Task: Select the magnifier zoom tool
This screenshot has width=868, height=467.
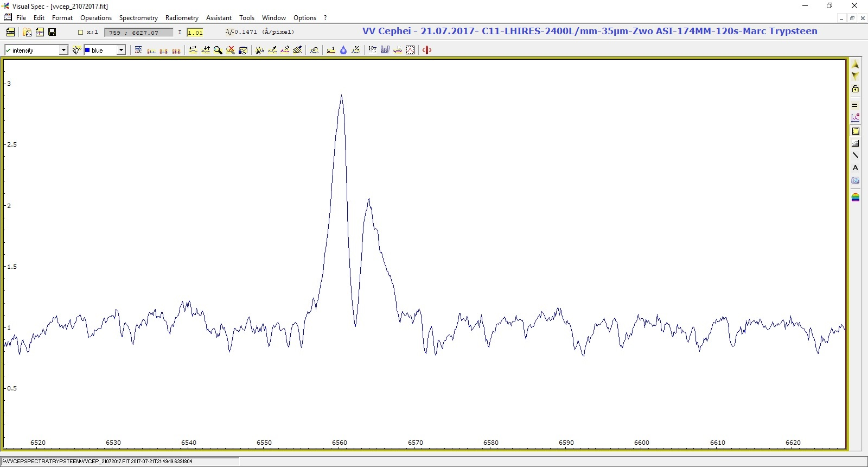Action: click(x=218, y=50)
